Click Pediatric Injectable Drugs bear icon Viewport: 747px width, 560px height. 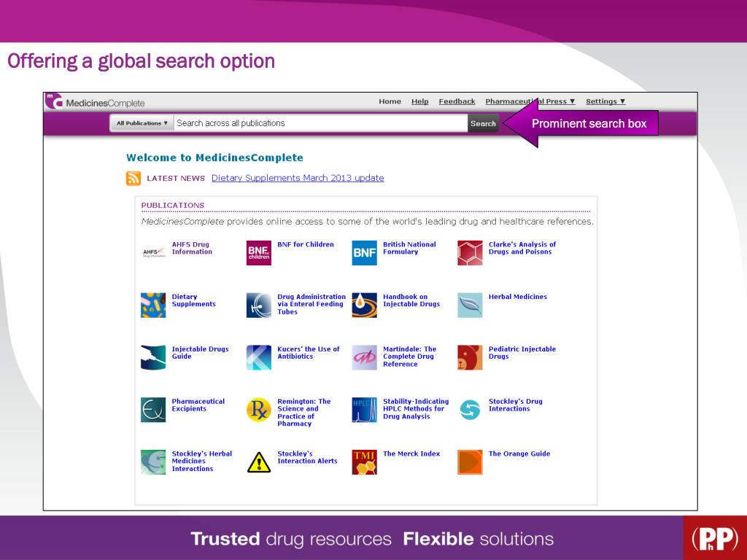(470, 357)
